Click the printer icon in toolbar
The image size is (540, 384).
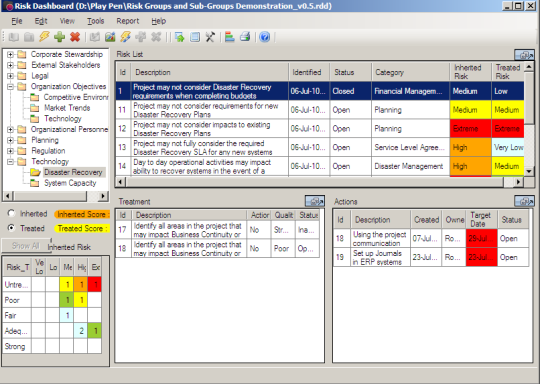(245, 37)
